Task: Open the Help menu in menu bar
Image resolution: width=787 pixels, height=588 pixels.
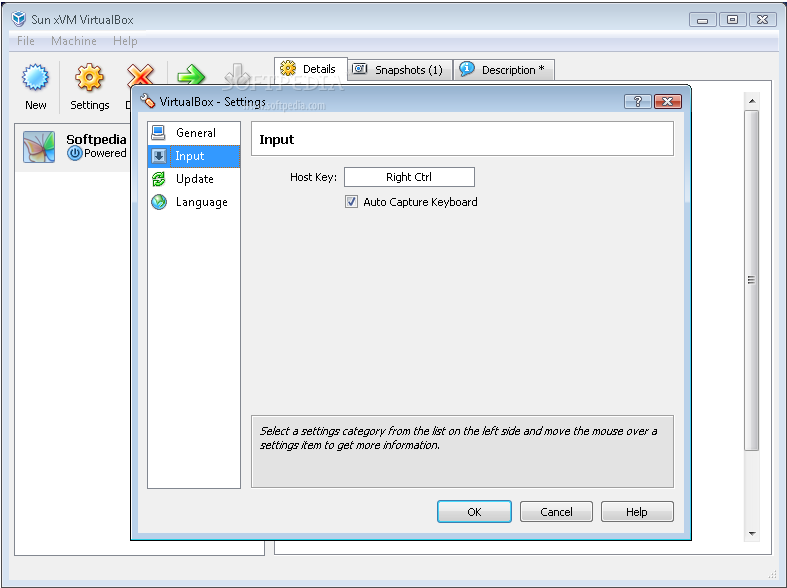Action: pyautogui.click(x=125, y=41)
